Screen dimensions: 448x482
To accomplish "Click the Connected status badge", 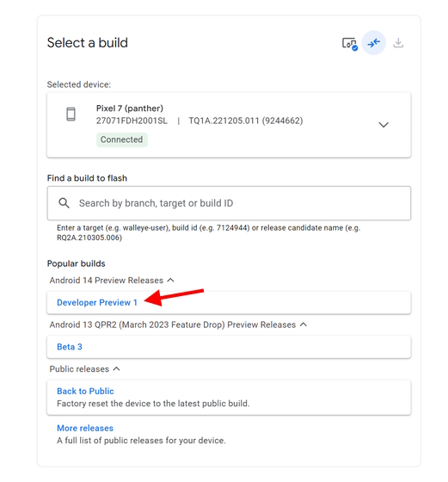I will [x=121, y=139].
